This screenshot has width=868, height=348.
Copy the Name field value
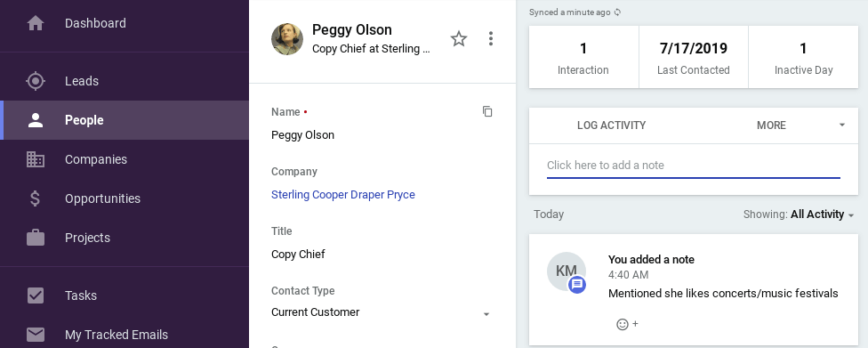click(487, 111)
